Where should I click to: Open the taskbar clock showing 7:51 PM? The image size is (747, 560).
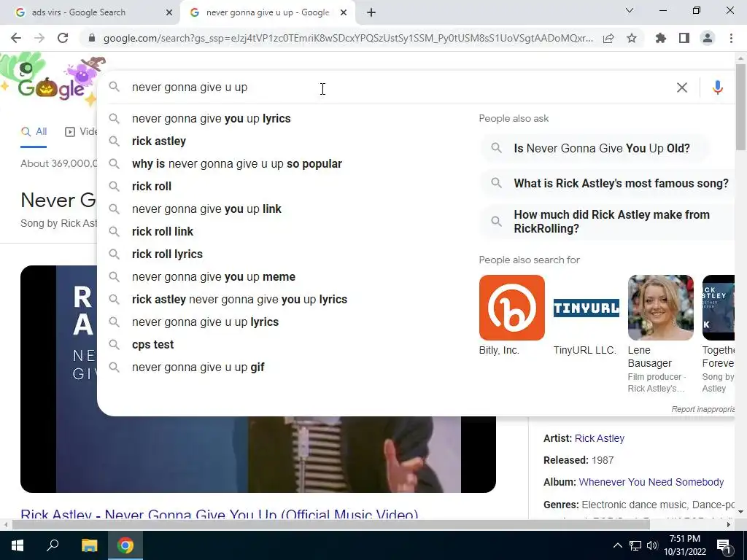coord(685,545)
